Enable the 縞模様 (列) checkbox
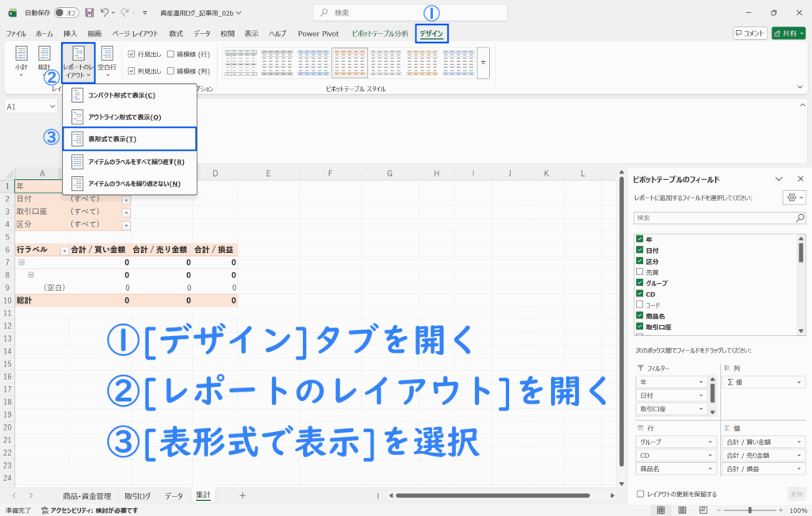The width and height of the screenshot is (812, 516). 171,71
